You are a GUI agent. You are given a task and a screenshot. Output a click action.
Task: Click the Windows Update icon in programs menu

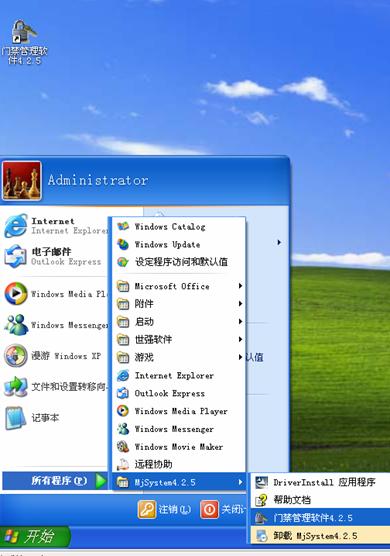123,244
